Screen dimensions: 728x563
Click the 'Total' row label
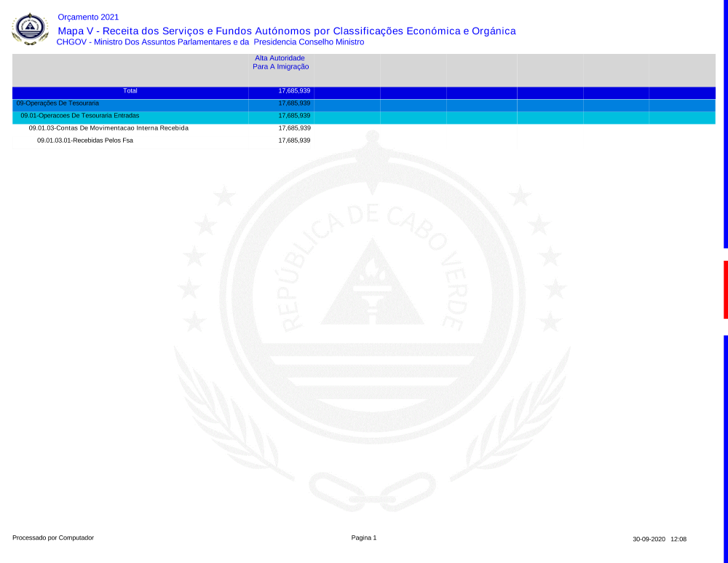click(x=130, y=91)
